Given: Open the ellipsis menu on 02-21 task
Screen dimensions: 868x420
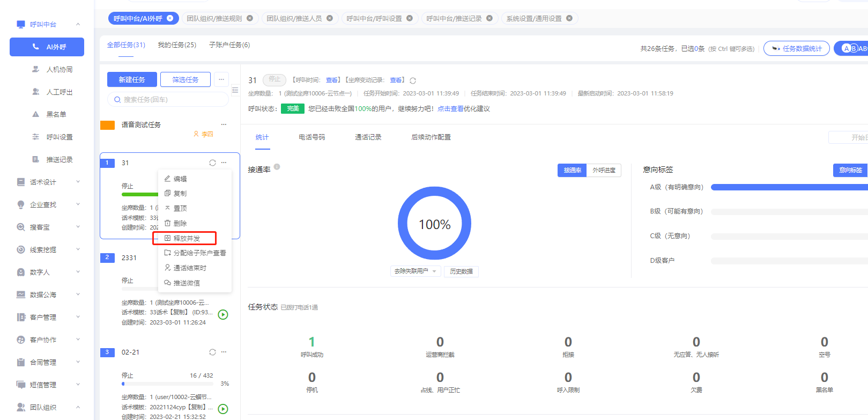Looking at the screenshot, I should pos(224,352).
